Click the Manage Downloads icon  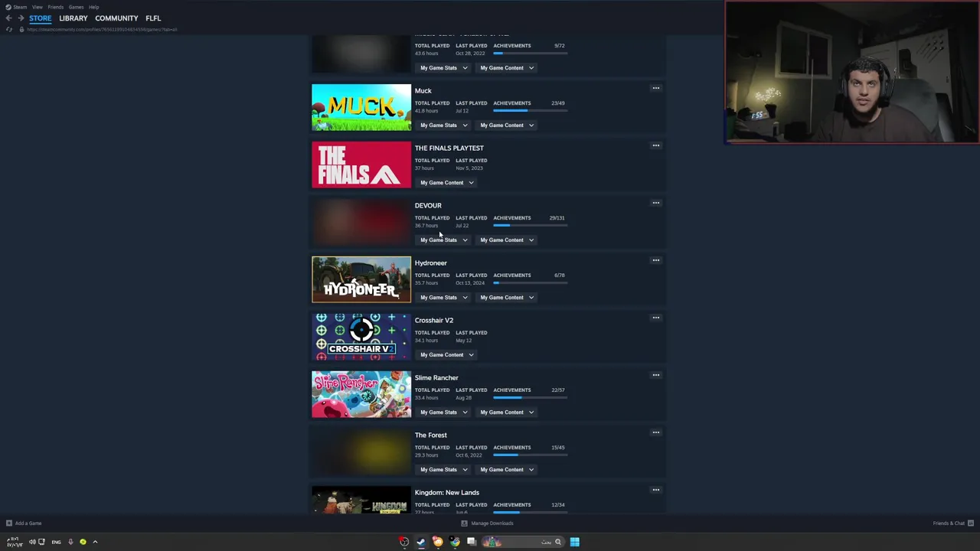(464, 523)
